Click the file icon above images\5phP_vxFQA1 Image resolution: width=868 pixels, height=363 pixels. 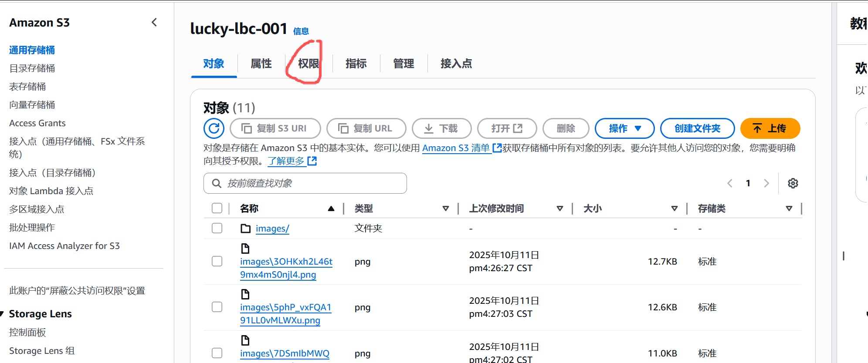pyautogui.click(x=245, y=294)
